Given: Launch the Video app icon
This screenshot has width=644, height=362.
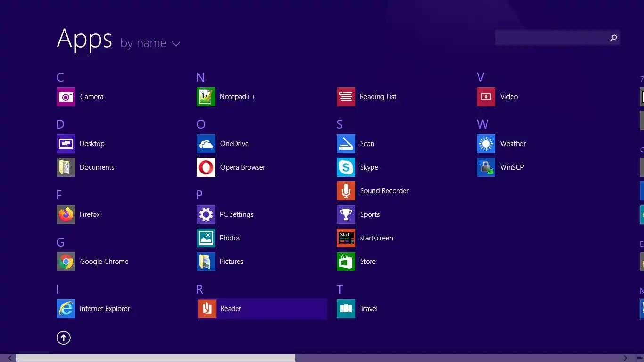Looking at the screenshot, I should 486,97.
